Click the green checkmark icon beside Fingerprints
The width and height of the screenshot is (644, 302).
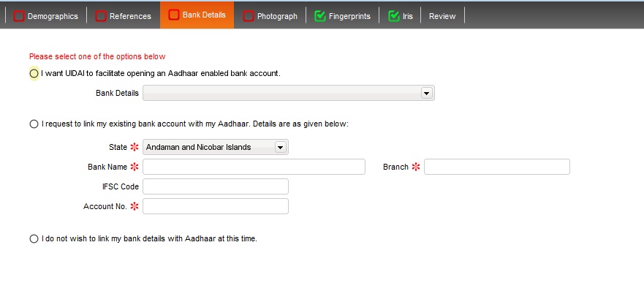pos(320,16)
